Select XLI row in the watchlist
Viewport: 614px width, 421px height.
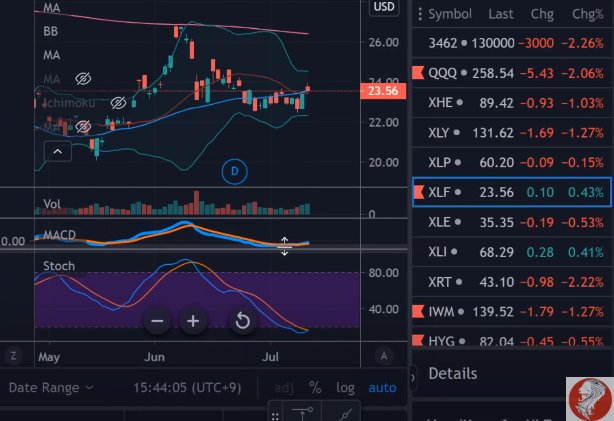tap(512, 252)
